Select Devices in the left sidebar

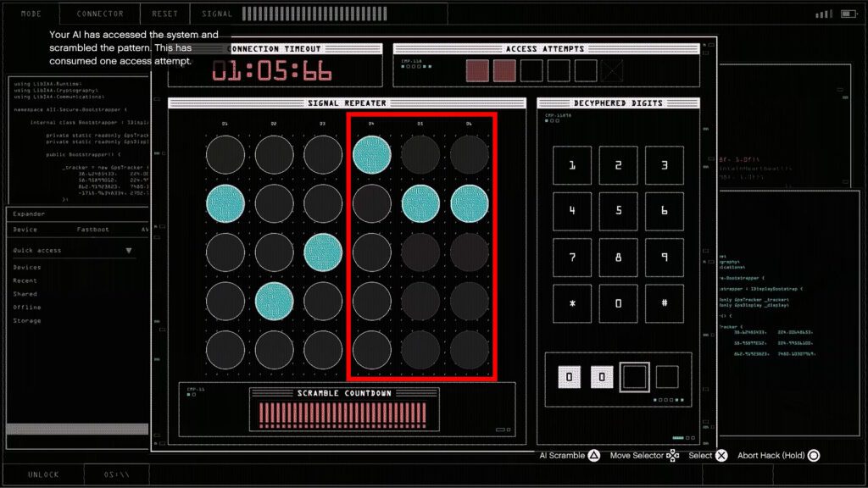tap(27, 267)
